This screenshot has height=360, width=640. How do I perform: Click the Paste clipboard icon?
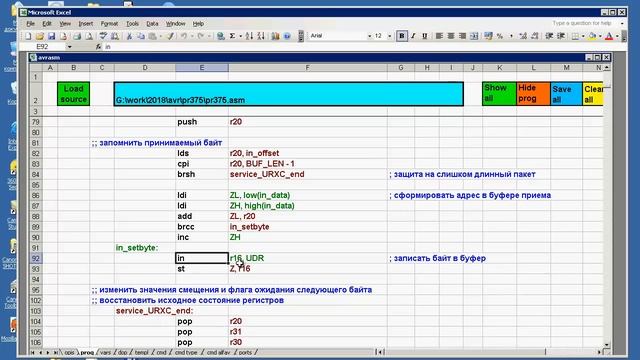pyautogui.click(x=153, y=36)
